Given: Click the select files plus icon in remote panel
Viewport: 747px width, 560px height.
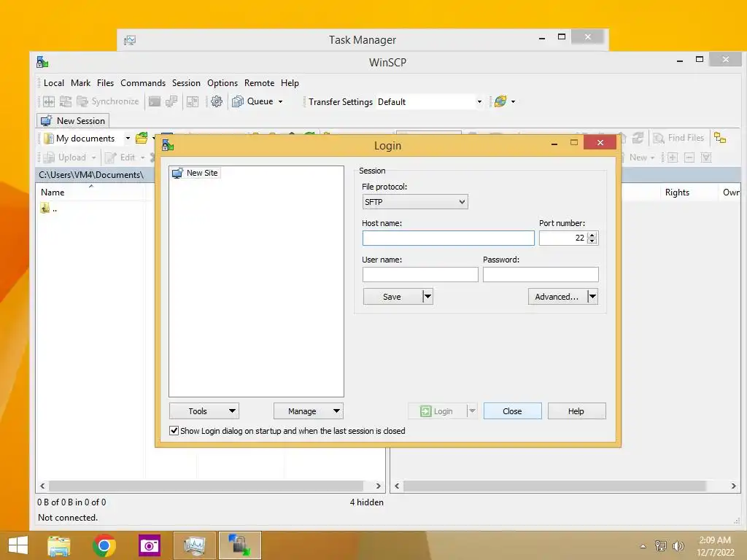Looking at the screenshot, I should (x=672, y=157).
